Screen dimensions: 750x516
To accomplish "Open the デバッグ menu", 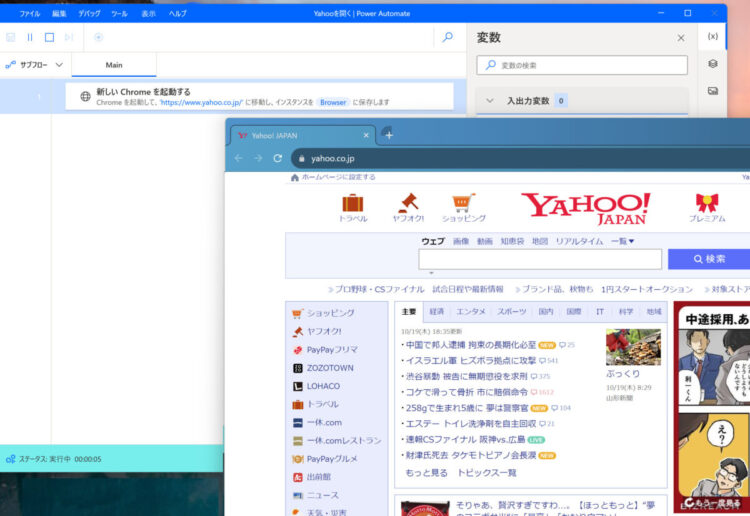I will [89, 13].
